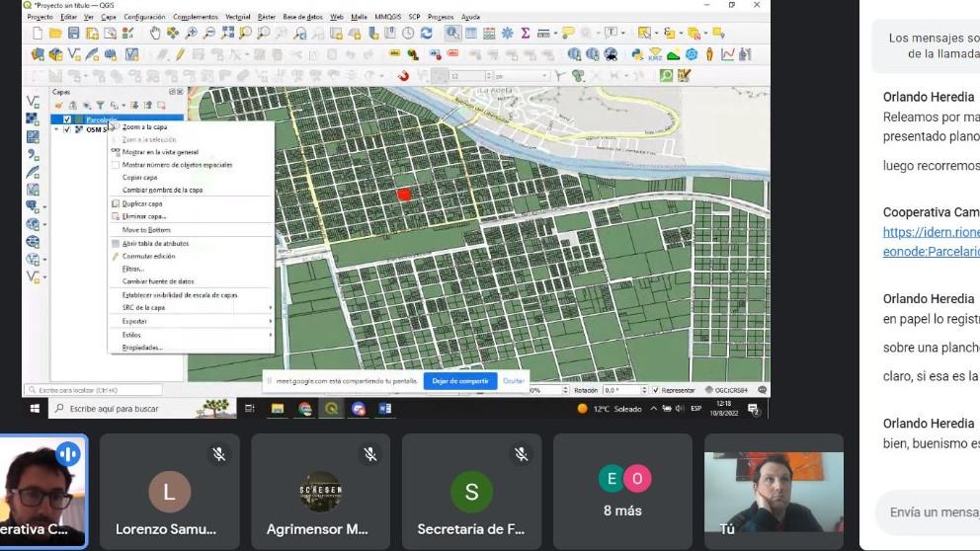980x551 pixels.
Task: Select 'Abrir tabla de atributos' from context menu
Action: (155, 243)
